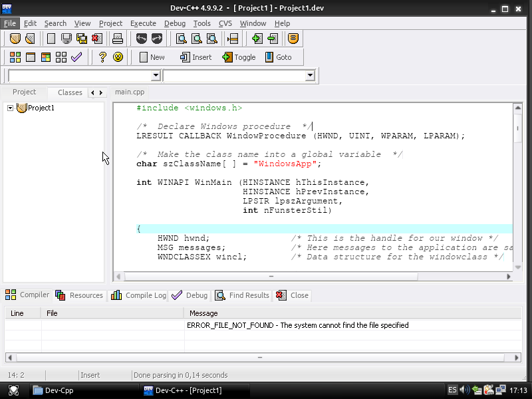This screenshot has width=532, height=399.
Task: Select the main.cpp editor tab
Action: click(130, 92)
